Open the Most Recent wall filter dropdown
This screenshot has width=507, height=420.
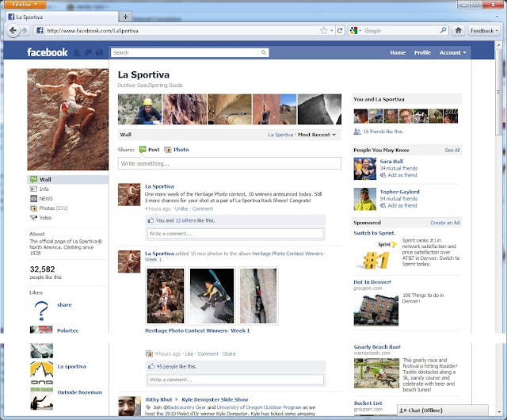pyautogui.click(x=317, y=135)
